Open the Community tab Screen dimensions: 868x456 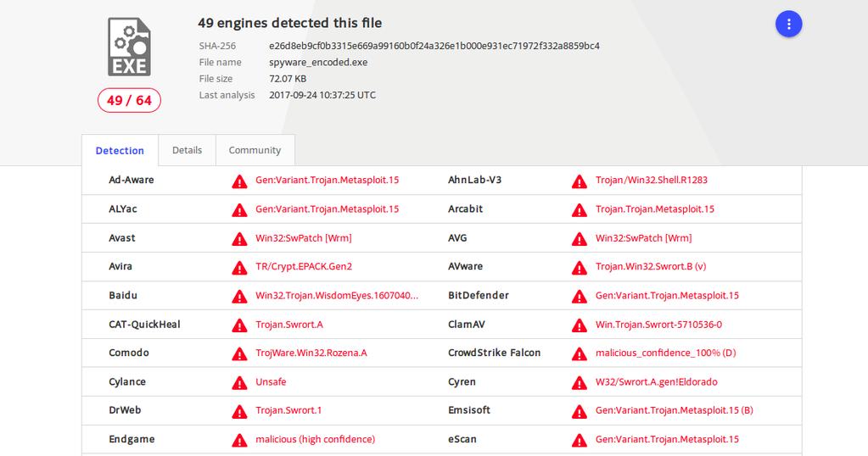pyautogui.click(x=255, y=150)
